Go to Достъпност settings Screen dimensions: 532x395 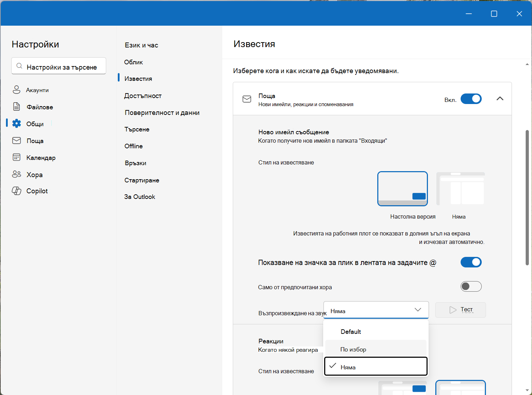point(143,96)
